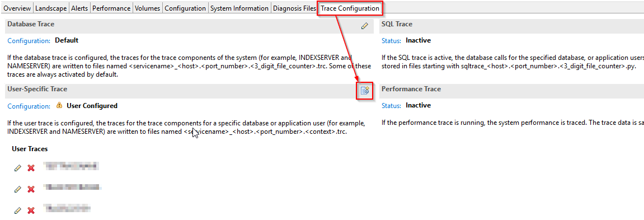Edit the Database Trace configuration with the pencil icon
Viewport: 644px width, 220px height.
(364, 26)
